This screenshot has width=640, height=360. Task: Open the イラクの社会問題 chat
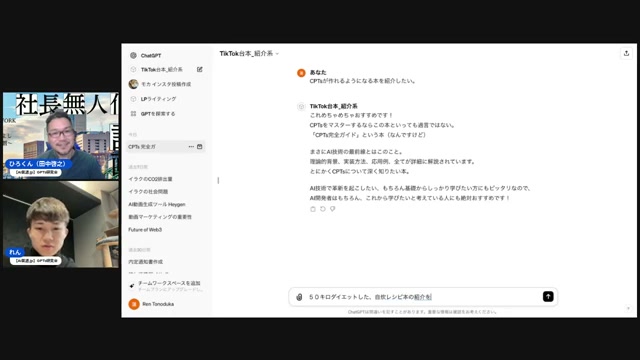(x=148, y=191)
